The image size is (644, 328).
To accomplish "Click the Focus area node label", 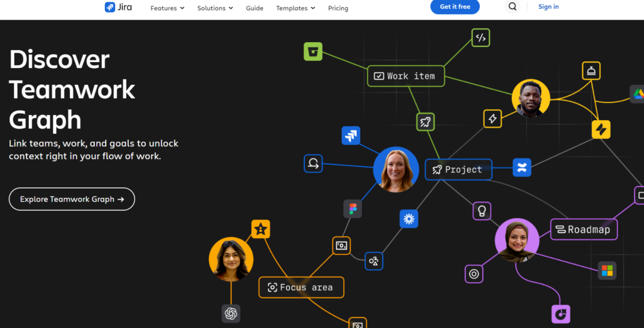I will tap(301, 287).
